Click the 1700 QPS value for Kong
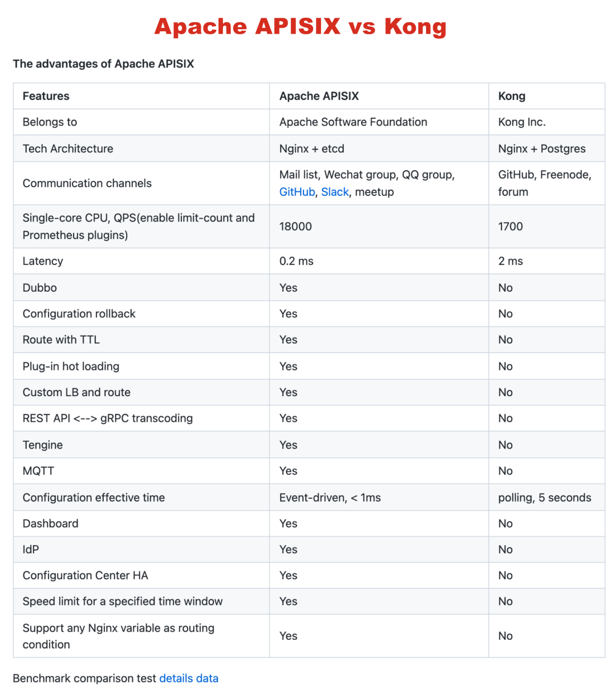616x694 pixels. tap(510, 227)
